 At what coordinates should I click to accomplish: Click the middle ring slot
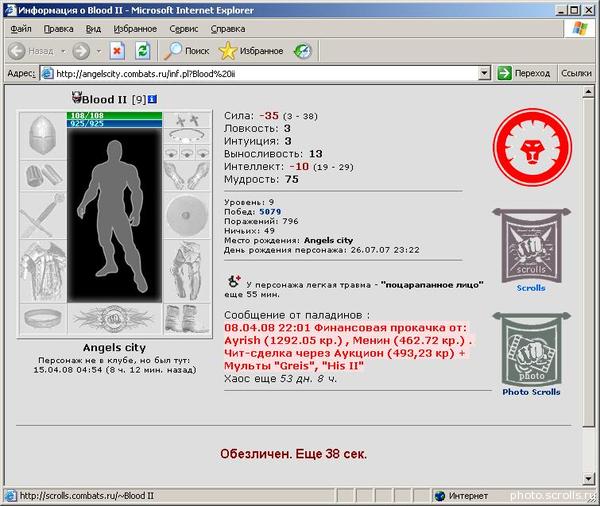click(187, 153)
